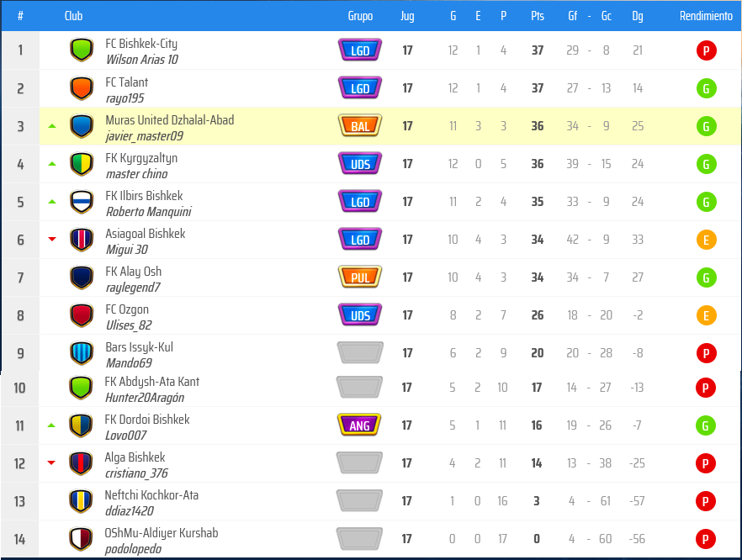The height and width of the screenshot is (560, 742).
Task: Click the Bars Issyk-Kul striped crest icon
Action: pyautogui.click(x=82, y=353)
